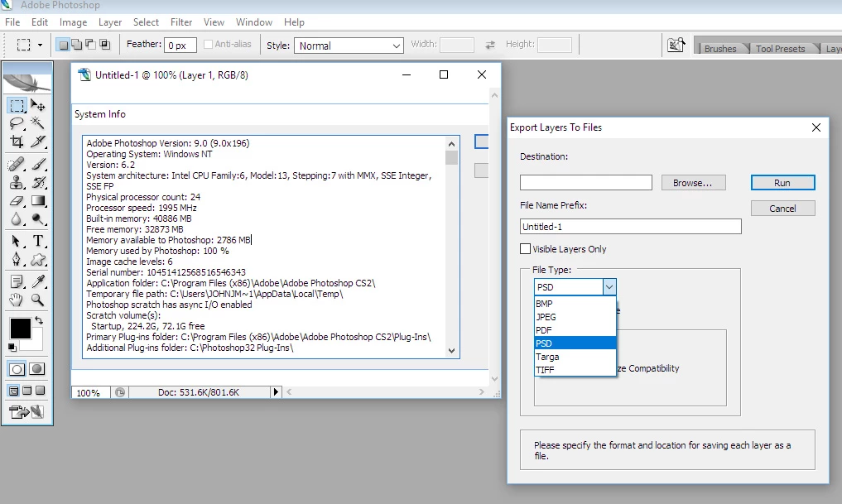Image resolution: width=842 pixels, height=504 pixels.
Task: Select the Clone Stamp tool
Action: coord(17,183)
